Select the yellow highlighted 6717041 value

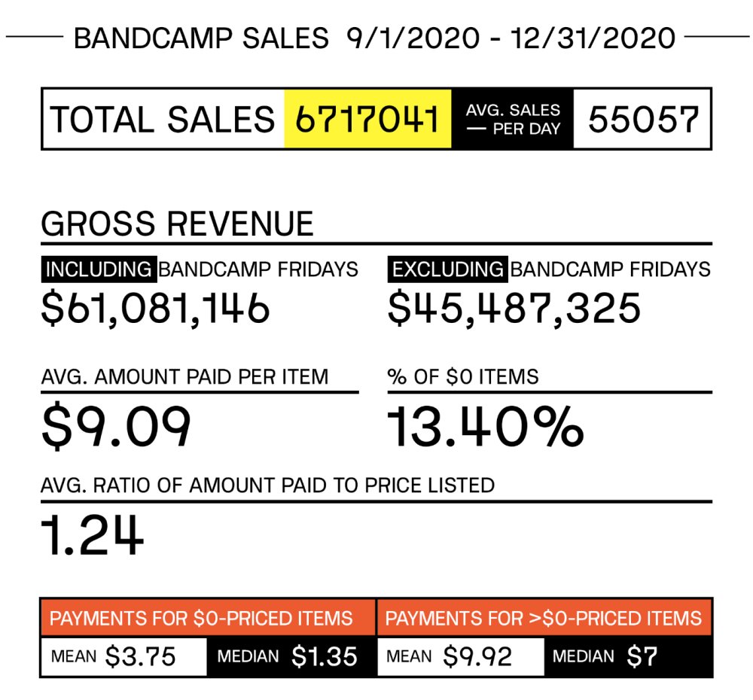coord(367,119)
